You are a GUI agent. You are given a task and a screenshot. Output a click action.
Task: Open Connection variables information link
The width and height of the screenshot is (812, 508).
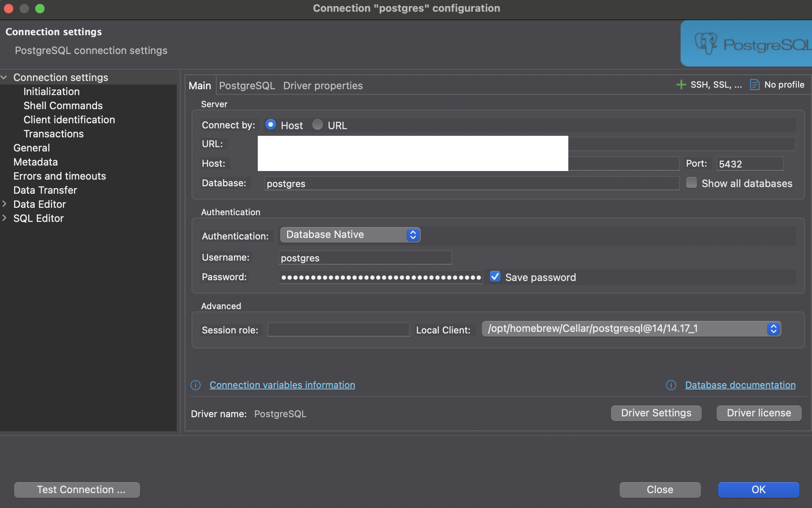click(x=282, y=385)
